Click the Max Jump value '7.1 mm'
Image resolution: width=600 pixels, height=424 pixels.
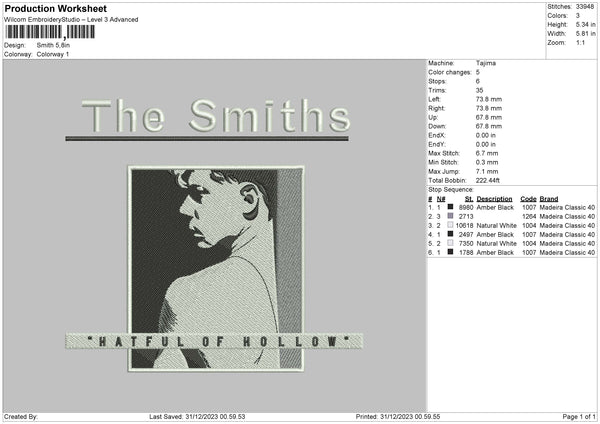(487, 171)
